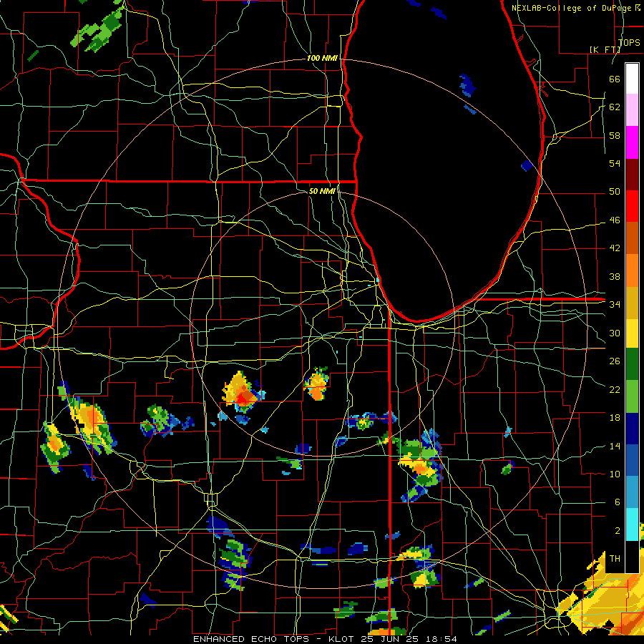Click legend value 2

pyautogui.click(x=617, y=531)
